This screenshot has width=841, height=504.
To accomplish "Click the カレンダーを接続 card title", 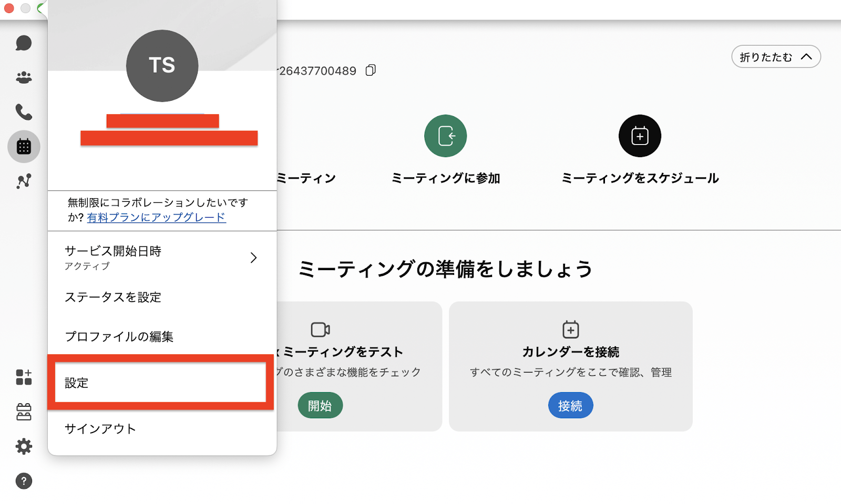I will [570, 352].
